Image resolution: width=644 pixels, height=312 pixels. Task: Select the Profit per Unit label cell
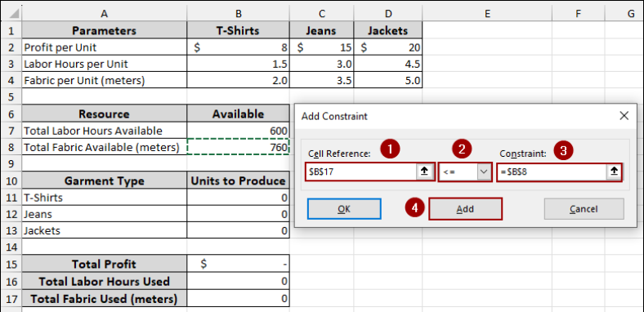tap(105, 47)
